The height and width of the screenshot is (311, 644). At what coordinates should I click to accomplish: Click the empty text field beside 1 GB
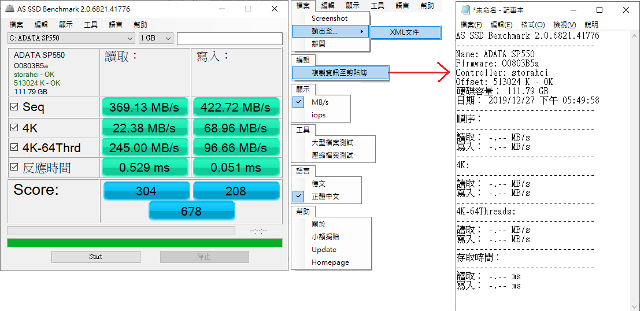pyautogui.click(x=230, y=39)
